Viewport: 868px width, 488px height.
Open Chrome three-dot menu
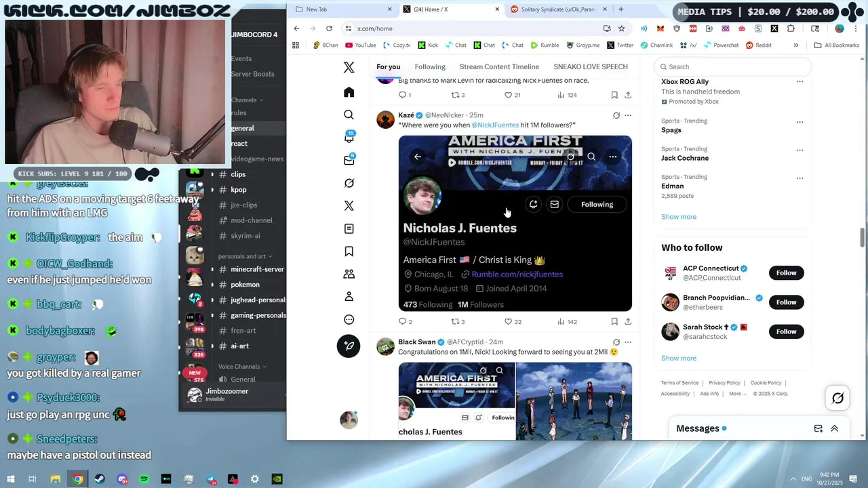point(856,28)
